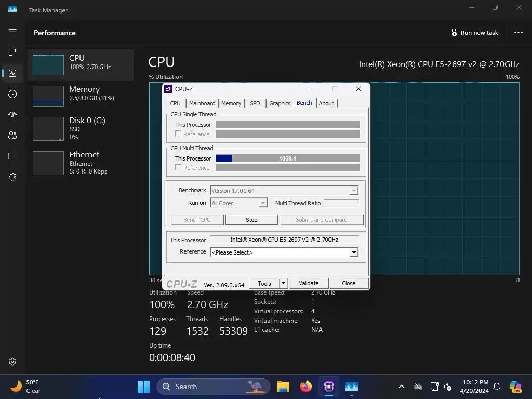Select Memory performance item in sidebar
This screenshot has width=532, height=399.
coord(81,96)
